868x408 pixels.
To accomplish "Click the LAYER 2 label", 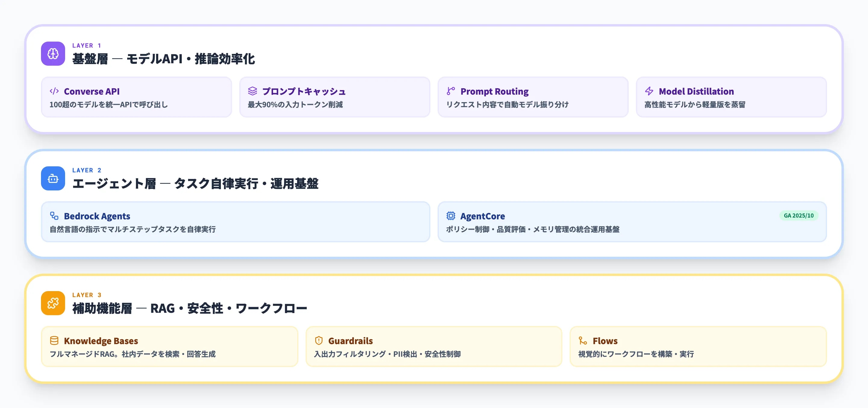I will (86, 170).
